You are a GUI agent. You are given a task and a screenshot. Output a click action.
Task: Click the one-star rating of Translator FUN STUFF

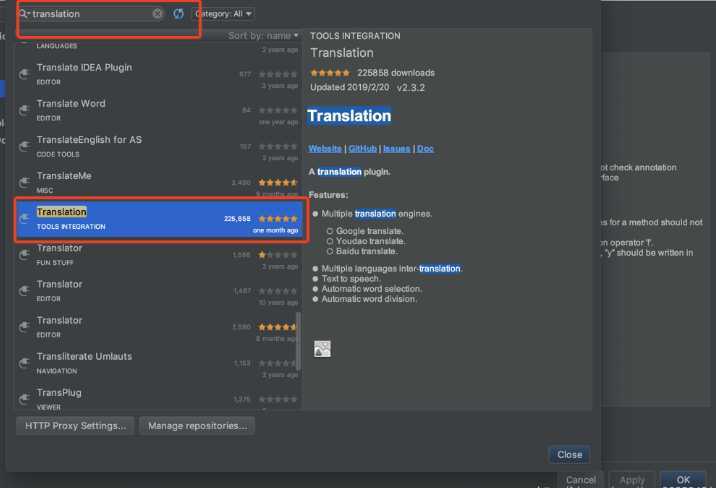pos(278,255)
